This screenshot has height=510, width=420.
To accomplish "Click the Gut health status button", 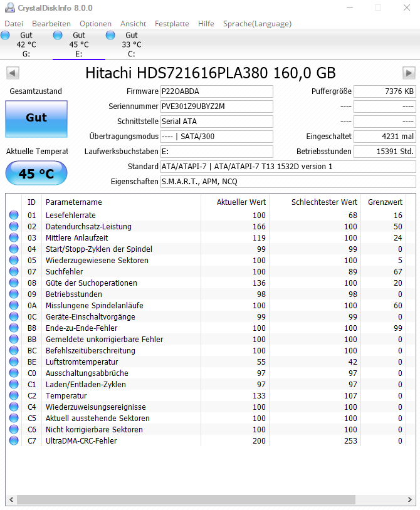I will click(36, 118).
